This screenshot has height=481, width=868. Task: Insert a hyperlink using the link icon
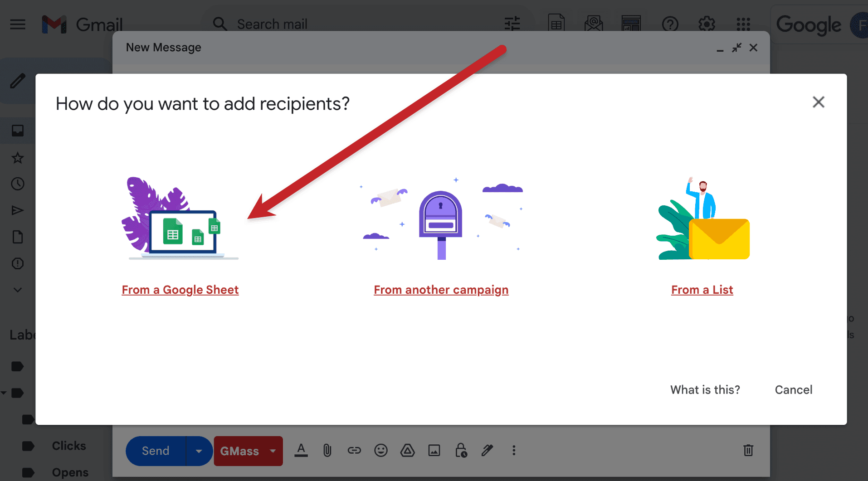[354, 450]
